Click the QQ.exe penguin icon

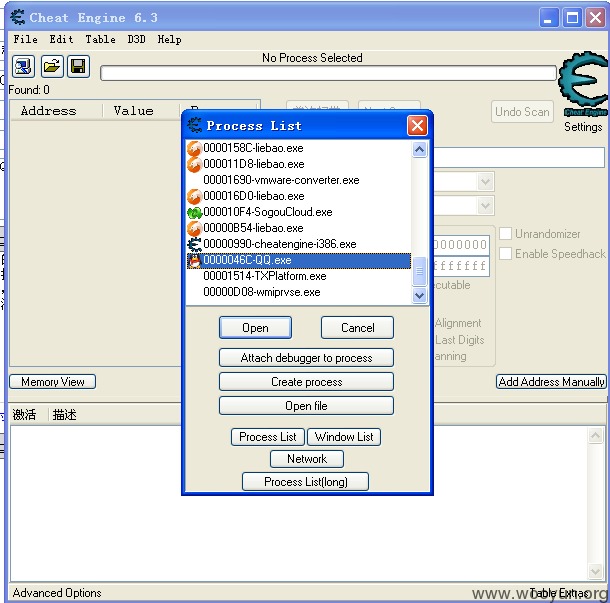194,260
